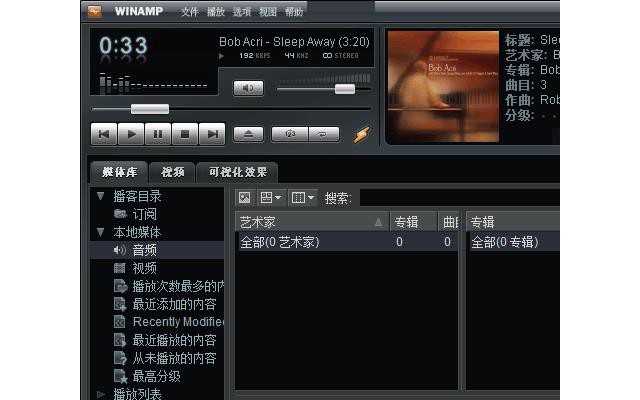
Task: Open the 播放 menu
Action: pyautogui.click(x=216, y=12)
